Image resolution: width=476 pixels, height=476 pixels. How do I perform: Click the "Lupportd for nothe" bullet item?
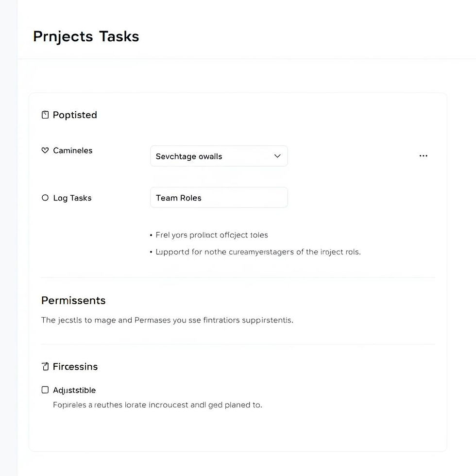[258, 252]
